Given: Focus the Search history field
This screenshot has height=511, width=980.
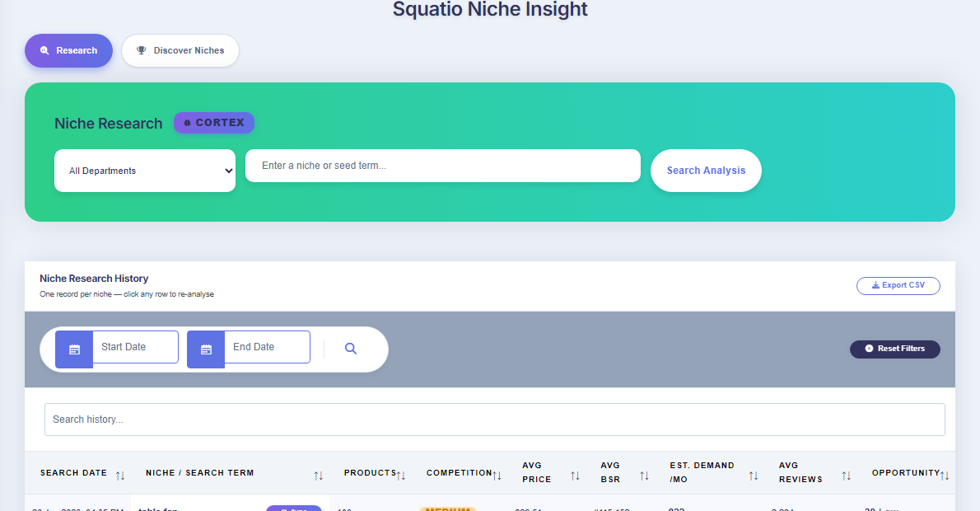Looking at the screenshot, I should click(x=494, y=420).
